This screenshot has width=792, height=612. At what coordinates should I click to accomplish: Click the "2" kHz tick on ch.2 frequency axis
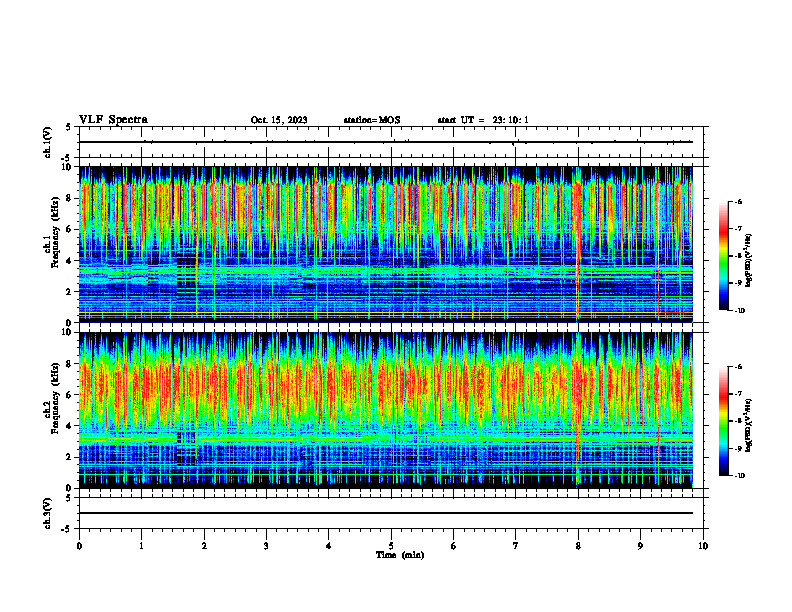tap(70, 457)
